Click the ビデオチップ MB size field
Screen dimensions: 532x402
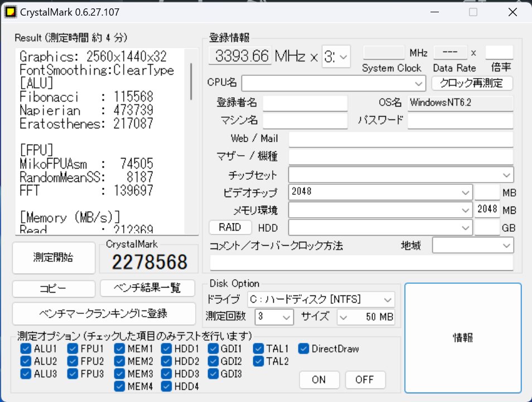[487, 192]
